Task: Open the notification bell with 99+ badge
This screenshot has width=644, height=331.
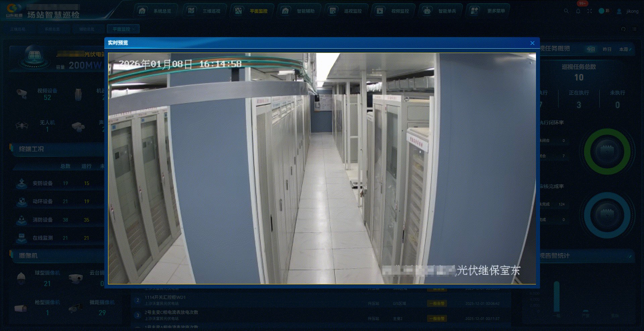Action: coord(578,11)
